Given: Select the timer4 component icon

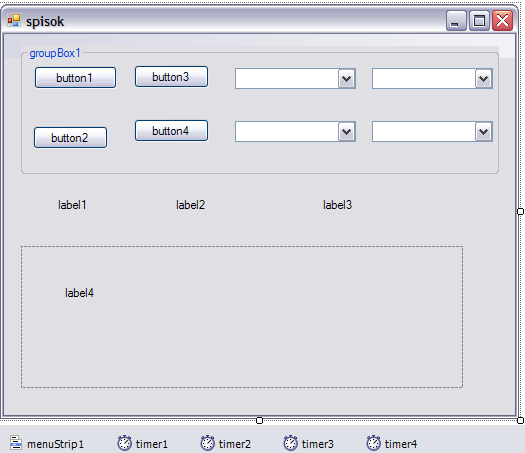Looking at the screenshot, I should pos(374,443).
